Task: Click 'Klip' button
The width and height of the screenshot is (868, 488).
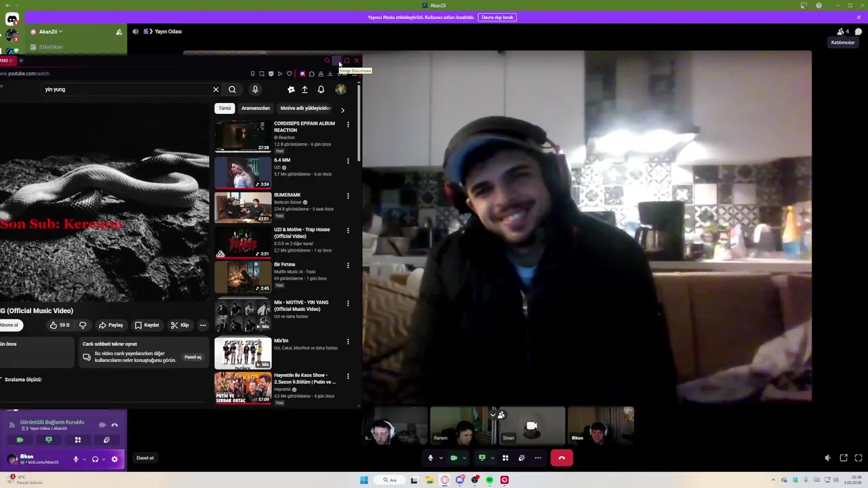Action: [180, 325]
